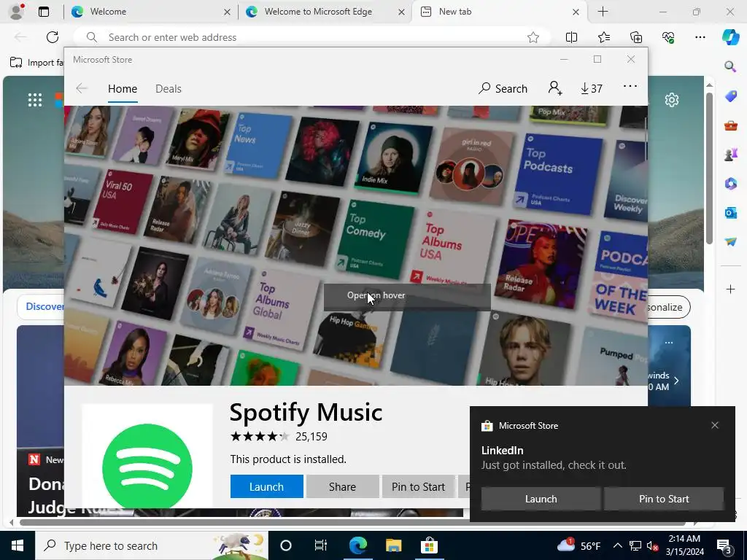
Task: Click the Spotify Music app logo
Action: pos(147,456)
